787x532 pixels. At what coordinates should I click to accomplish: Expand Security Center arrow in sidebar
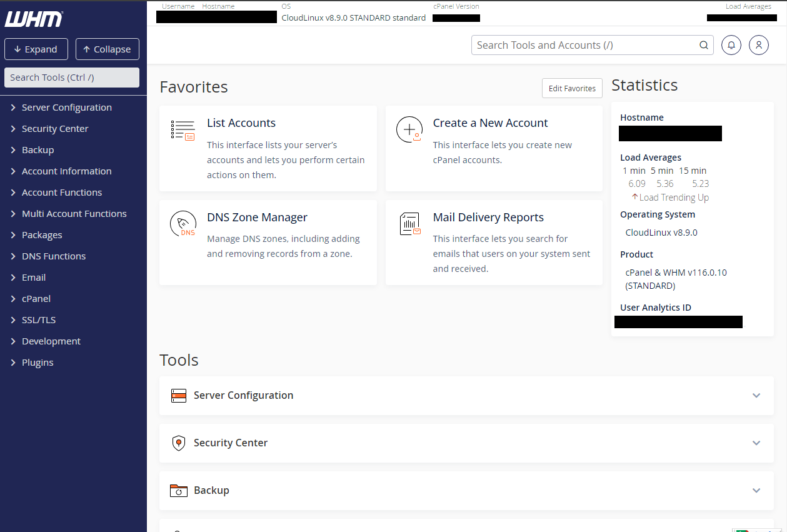click(13, 129)
